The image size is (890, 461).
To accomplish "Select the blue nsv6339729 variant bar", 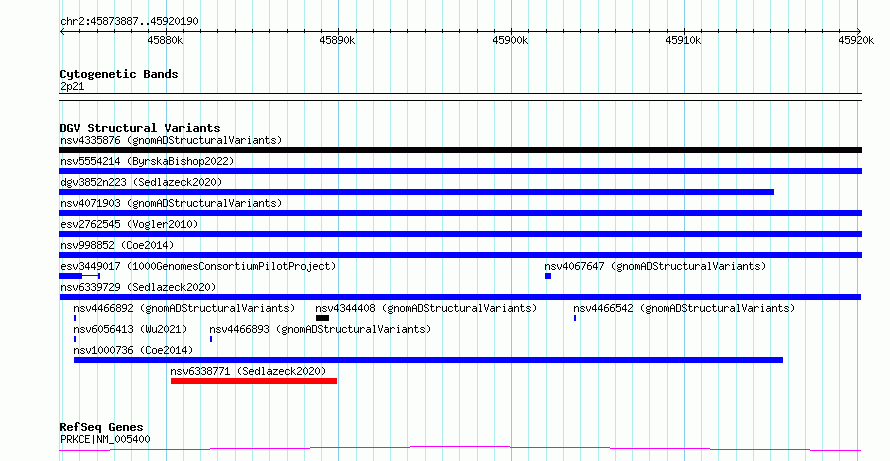I will (x=460, y=297).
